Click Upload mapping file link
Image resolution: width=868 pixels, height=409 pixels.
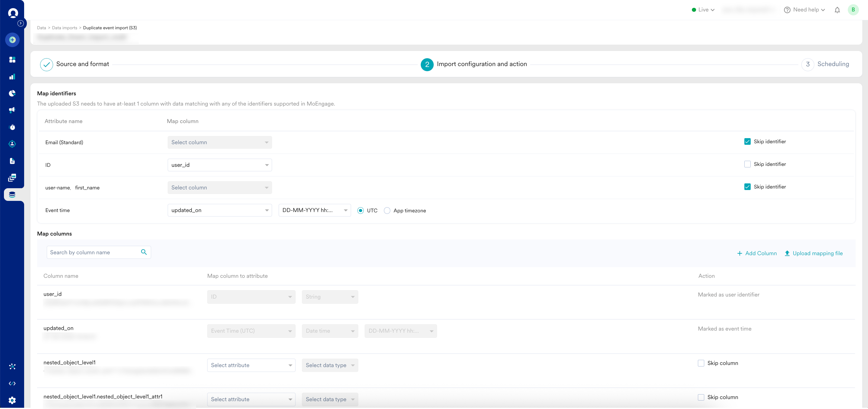click(813, 253)
